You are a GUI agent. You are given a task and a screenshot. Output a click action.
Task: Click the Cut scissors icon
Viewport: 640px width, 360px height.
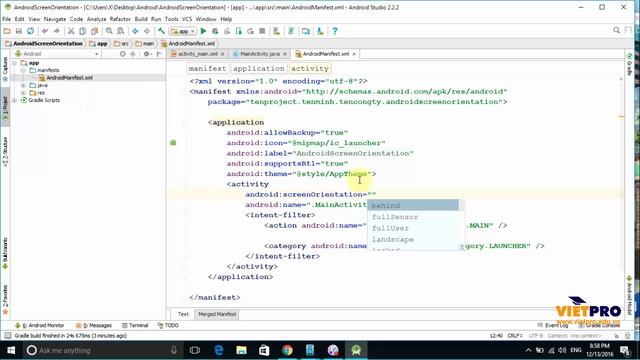71,31
